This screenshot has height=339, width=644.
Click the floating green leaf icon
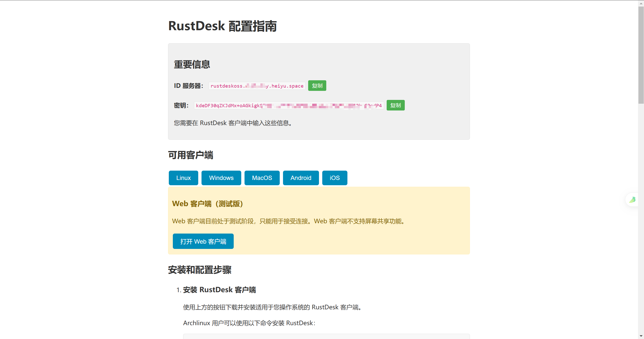pos(632,200)
